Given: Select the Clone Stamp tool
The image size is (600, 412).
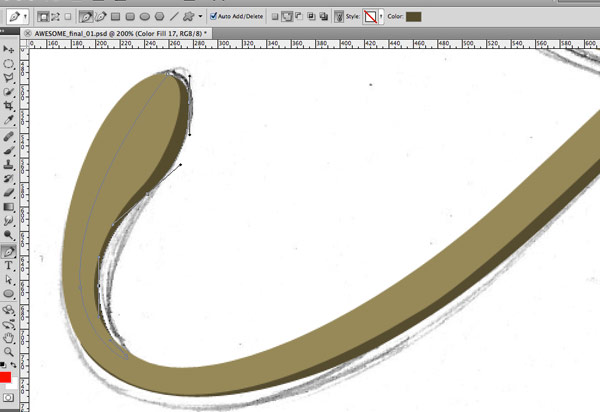Looking at the screenshot, I should (x=8, y=164).
